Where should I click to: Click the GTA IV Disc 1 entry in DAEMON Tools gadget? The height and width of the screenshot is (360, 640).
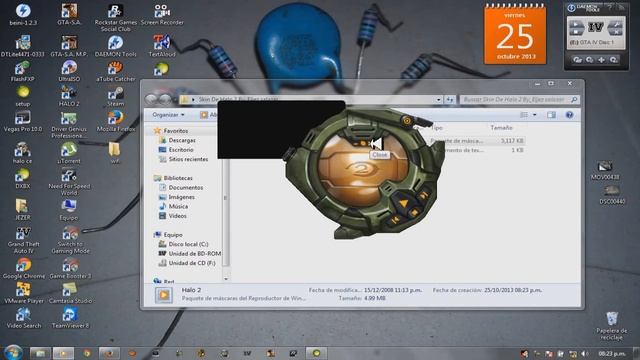pyautogui.click(x=596, y=42)
